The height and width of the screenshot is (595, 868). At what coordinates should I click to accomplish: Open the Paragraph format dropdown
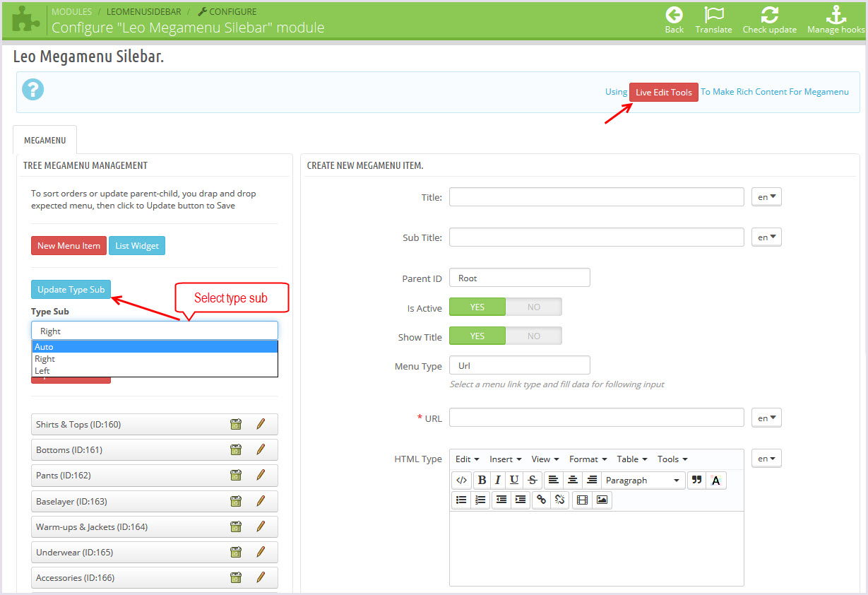(x=643, y=480)
